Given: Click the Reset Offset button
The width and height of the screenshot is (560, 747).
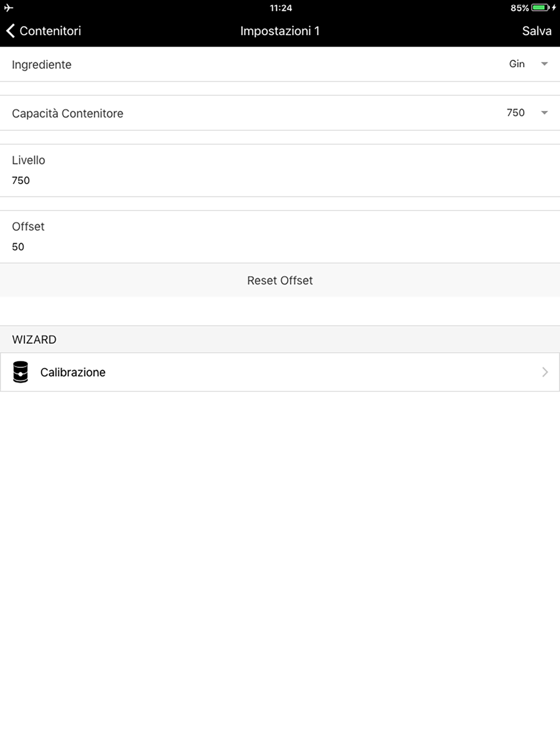Looking at the screenshot, I should [x=280, y=280].
